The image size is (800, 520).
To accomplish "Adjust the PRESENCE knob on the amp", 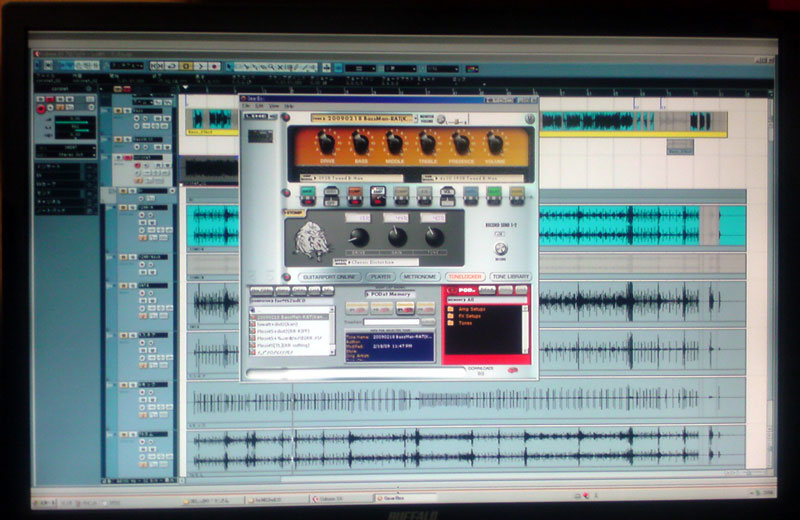I will click(x=461, y=143).
